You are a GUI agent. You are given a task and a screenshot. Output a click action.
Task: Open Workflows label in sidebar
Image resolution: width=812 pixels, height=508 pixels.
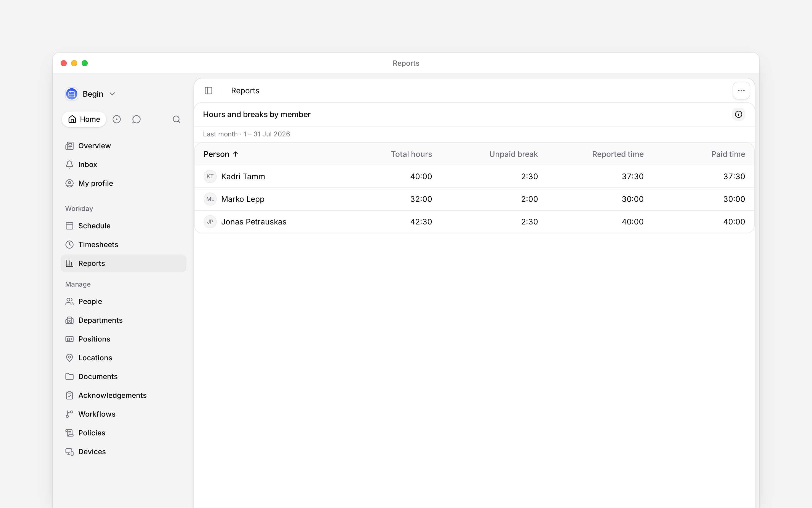[97, 414]
